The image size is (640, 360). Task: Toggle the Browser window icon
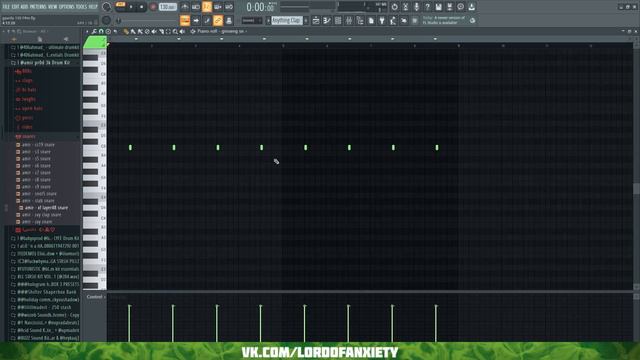click(360, 20)
